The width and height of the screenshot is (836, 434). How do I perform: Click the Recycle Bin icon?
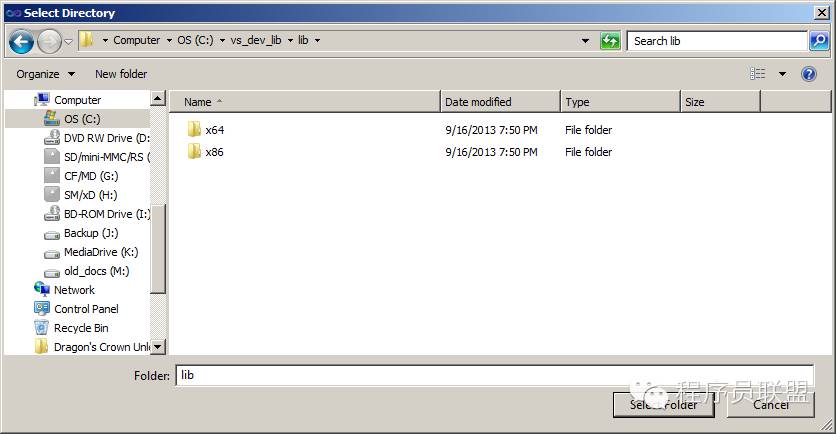tap(42, 327)
